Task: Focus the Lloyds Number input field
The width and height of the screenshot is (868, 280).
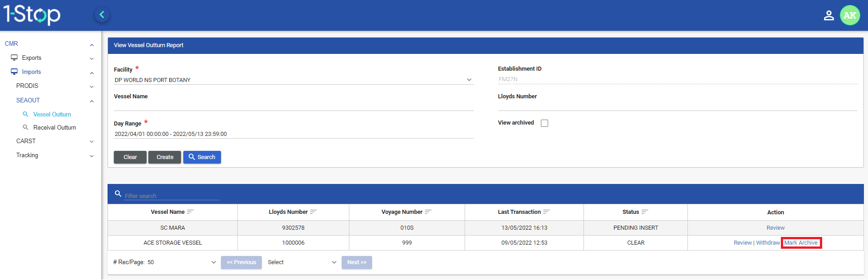Action: [x=677, y=106]
